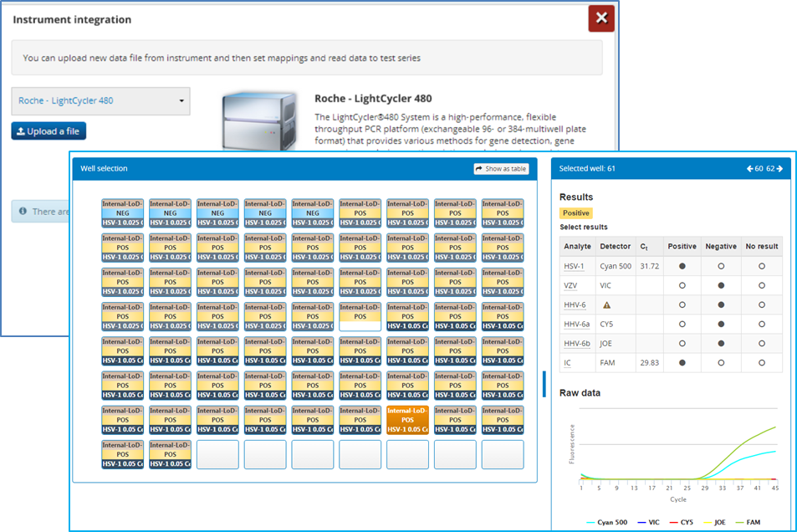Select Negative radio for VZV

[x=721, y=285]
